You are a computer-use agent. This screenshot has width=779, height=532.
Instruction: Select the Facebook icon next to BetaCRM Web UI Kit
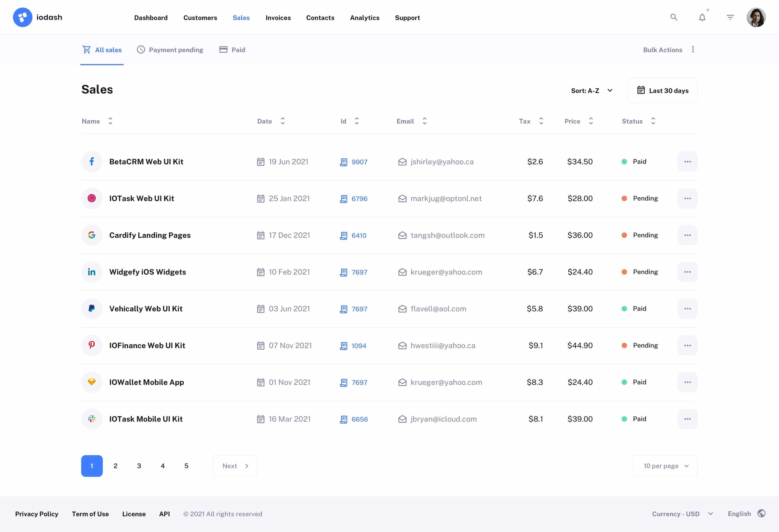[91, 161]
